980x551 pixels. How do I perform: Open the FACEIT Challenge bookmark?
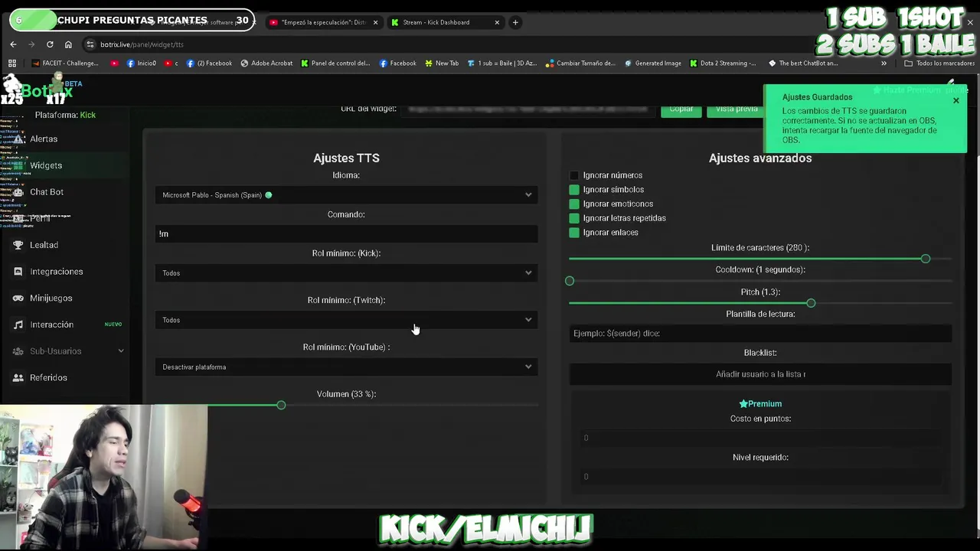(x=65, y=64)
